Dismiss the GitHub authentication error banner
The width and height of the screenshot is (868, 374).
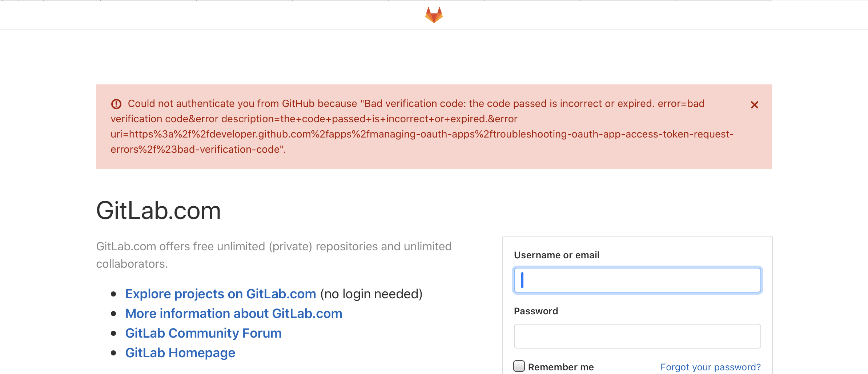coord(755,105)
